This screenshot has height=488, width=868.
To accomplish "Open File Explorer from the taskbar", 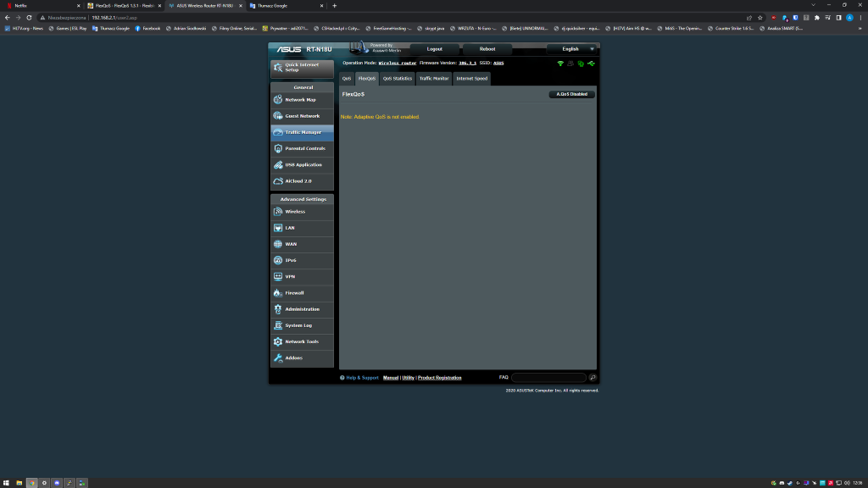I will (x=19, y=483).
